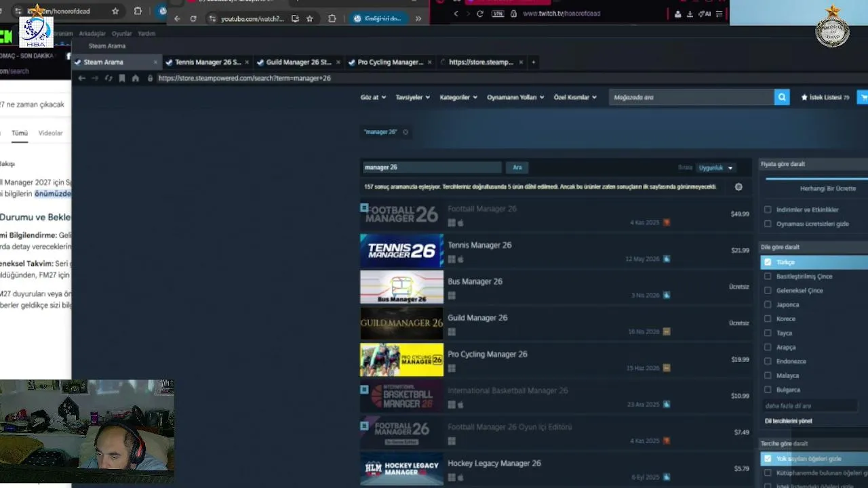Click the VPN badge in Twitch browser
The width and height of the screenshot is (868, 488).
click(x=498, y=14)
